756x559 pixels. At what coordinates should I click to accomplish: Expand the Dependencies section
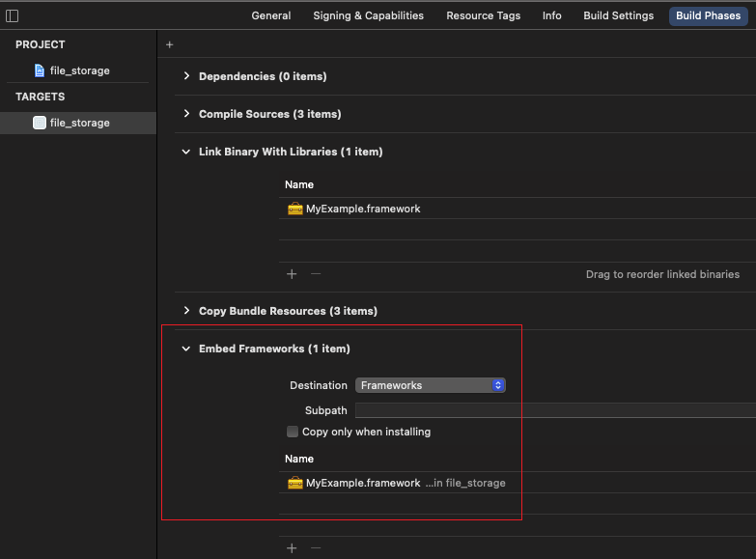pos(186,76)
